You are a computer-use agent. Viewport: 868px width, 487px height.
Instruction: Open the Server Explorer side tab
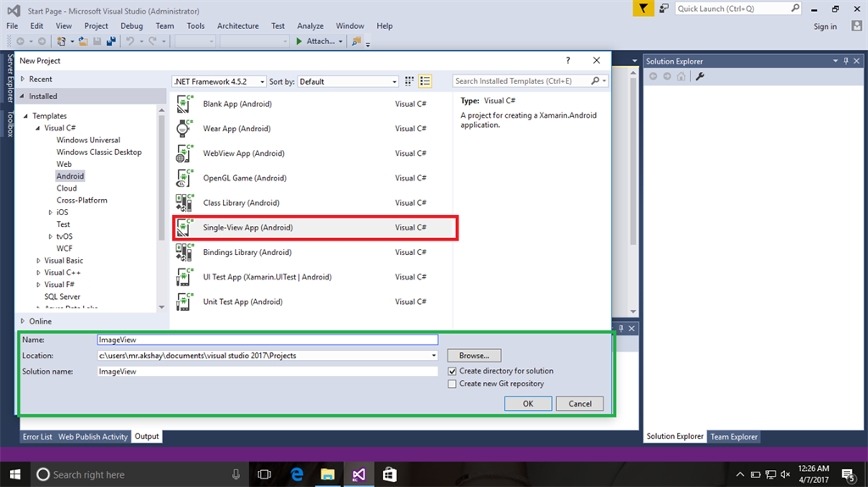pos(10,78)
